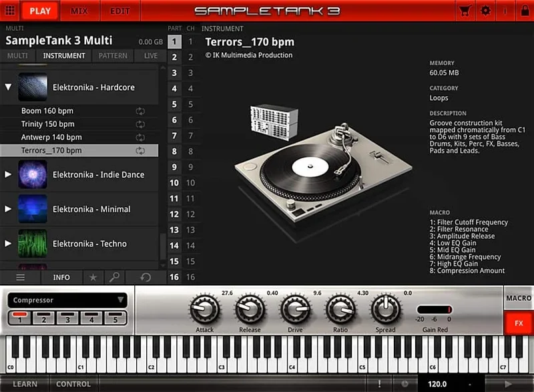The image size is (534, 392).
Task: Select the Trinity 150 bpm instrument
Action: coord(79,124)
